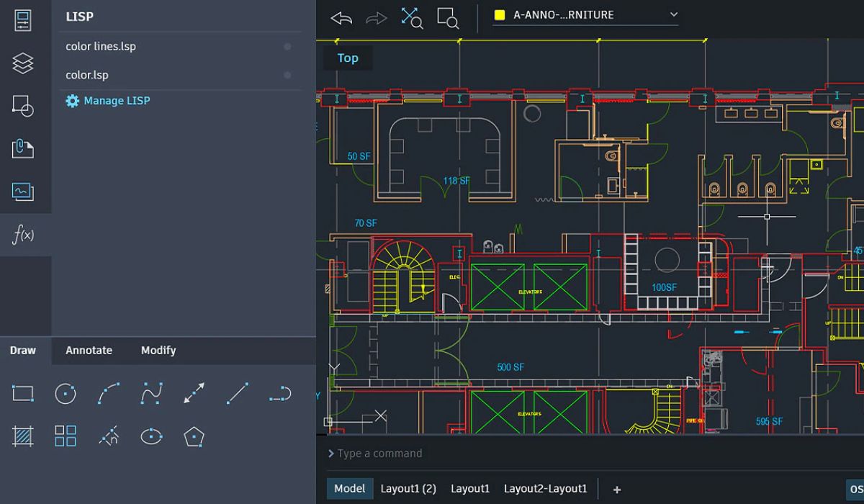Toggle load status dot for color.lsp

tap(287, 75)
